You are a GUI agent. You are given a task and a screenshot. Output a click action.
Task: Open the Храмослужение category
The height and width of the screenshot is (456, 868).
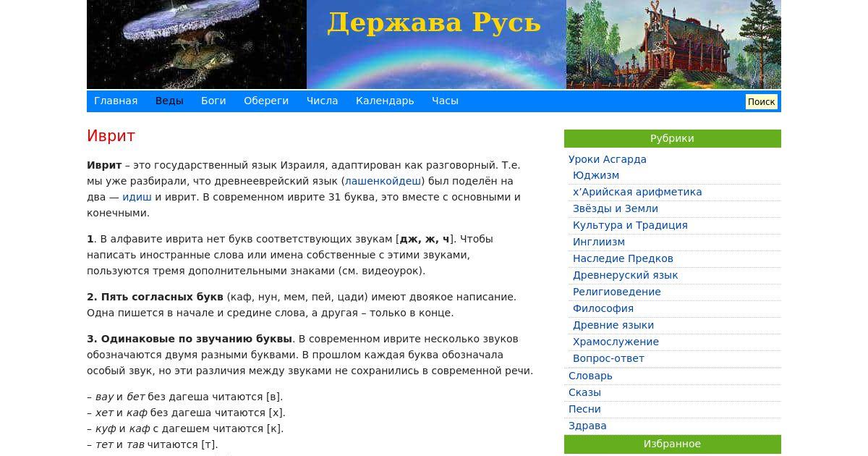(x=616, y=342)
